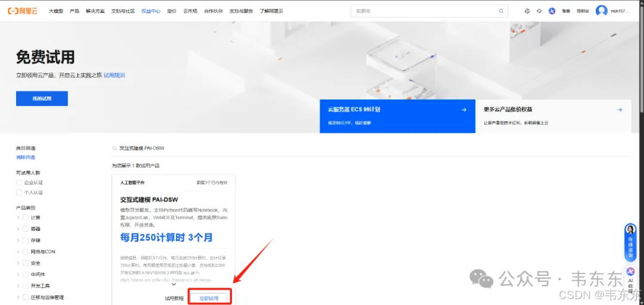644x305 pixels.
Task: Expand the 计算 category arrow
Action: pyautogui.click(x=18, y=217)
